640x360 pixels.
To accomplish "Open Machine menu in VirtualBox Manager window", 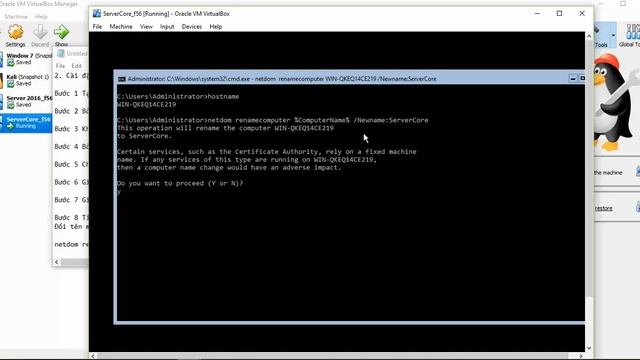I will click(16, 17).
